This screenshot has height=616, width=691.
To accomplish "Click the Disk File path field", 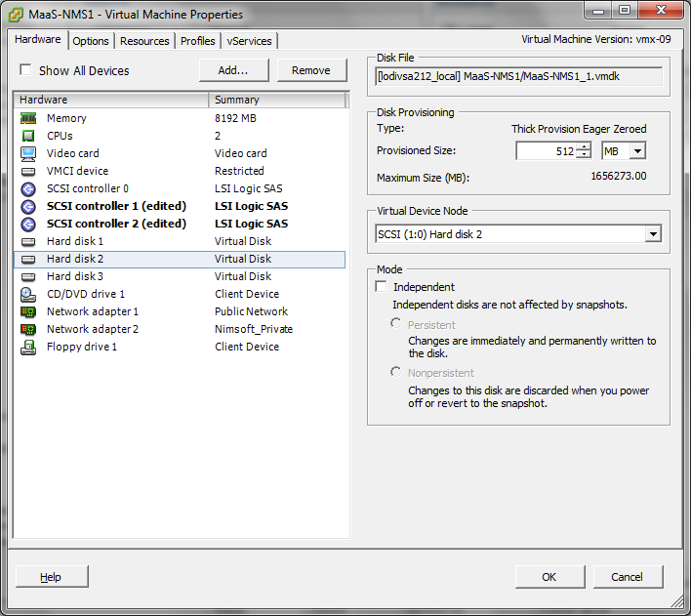I will 518,77.
